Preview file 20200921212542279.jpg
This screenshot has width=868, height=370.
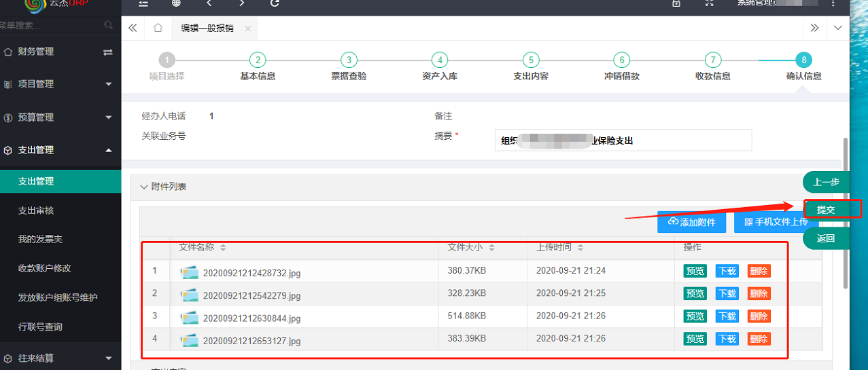pyautogui.click(x=695, y=293)
